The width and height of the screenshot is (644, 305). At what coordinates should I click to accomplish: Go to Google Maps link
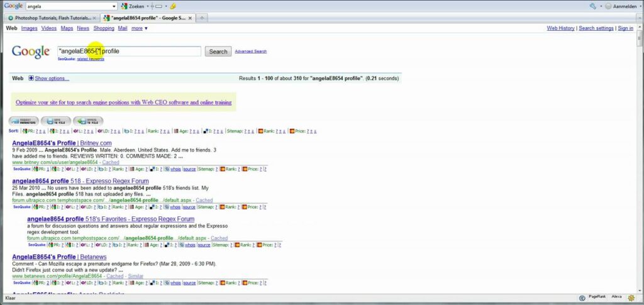click(67, 28)
